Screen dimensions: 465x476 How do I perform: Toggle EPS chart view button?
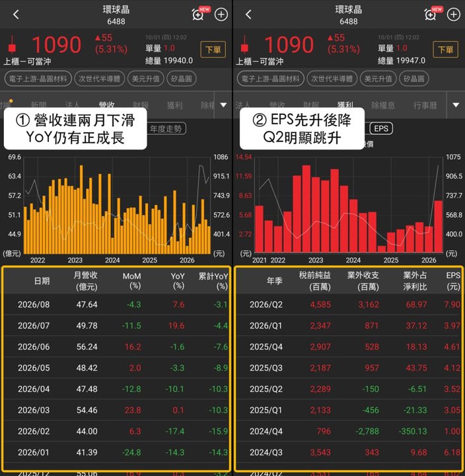381,128
